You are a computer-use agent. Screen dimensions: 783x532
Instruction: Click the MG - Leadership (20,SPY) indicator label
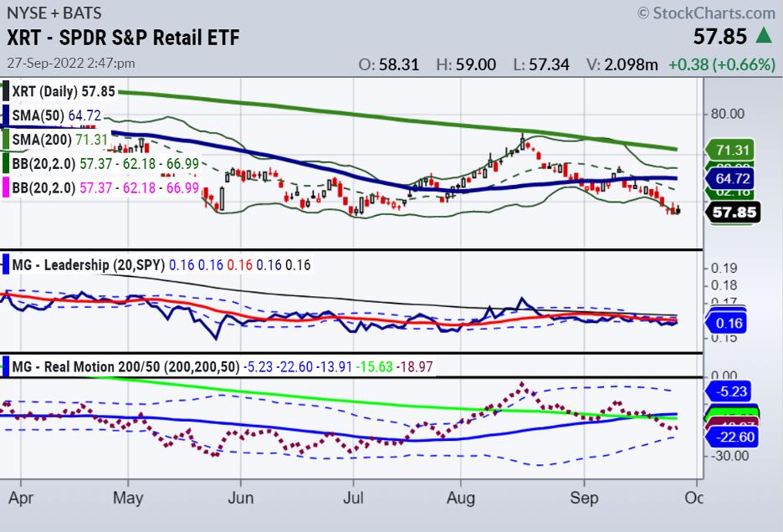pos(89,265)
